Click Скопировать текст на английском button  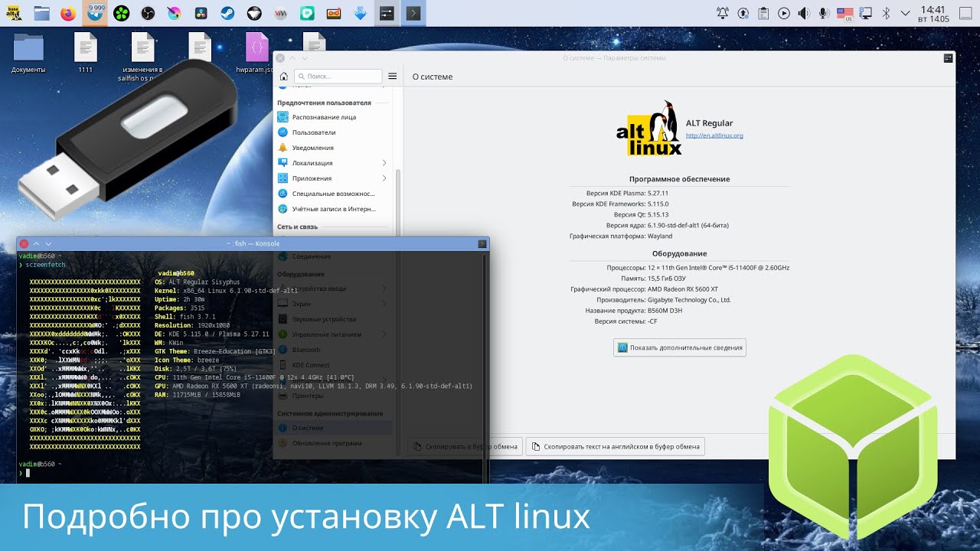click(615, 446)
